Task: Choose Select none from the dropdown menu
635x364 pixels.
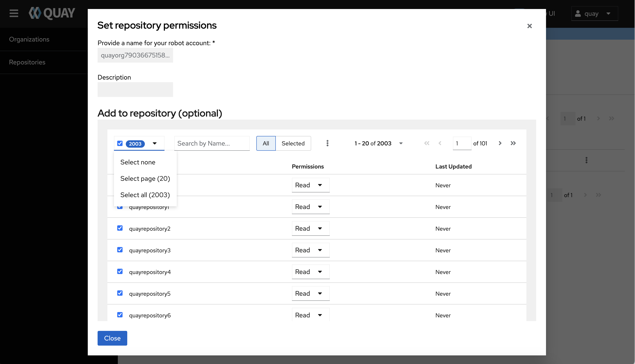Action: pos(138,162)
